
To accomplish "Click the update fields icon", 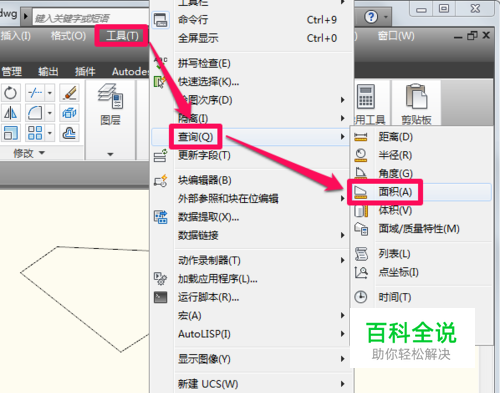I will (x=161, y=155).
